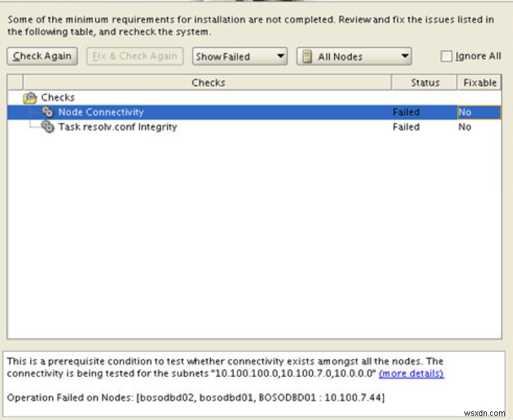Sort by the Status column header
Screen dimensions: 513x420
[x=425, y=83]
